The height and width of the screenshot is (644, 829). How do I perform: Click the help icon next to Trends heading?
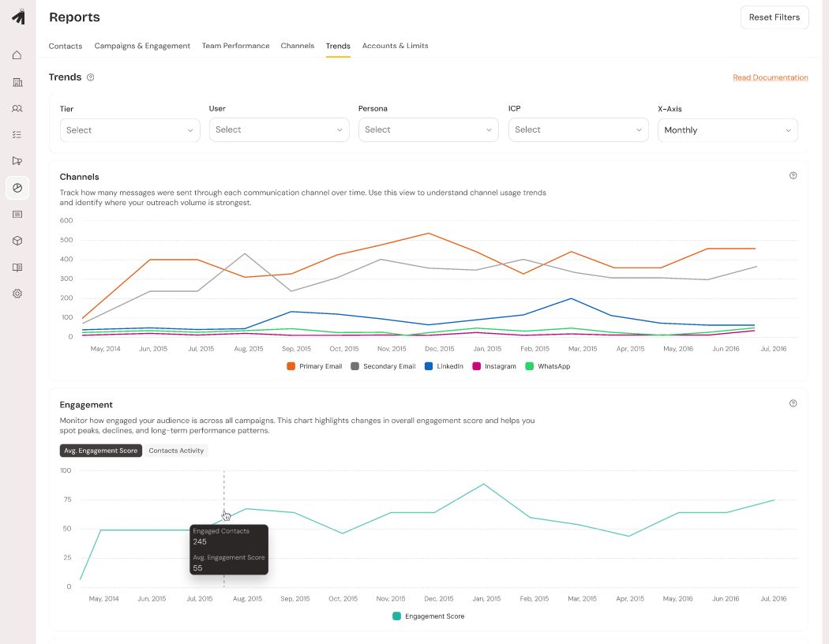pyautogui.click(x=91, y=77)
